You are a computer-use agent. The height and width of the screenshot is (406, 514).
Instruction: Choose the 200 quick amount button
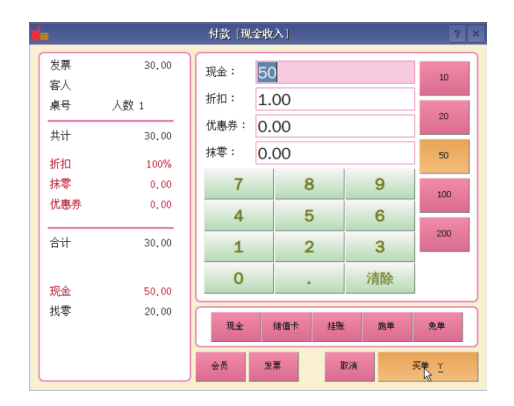444,234
